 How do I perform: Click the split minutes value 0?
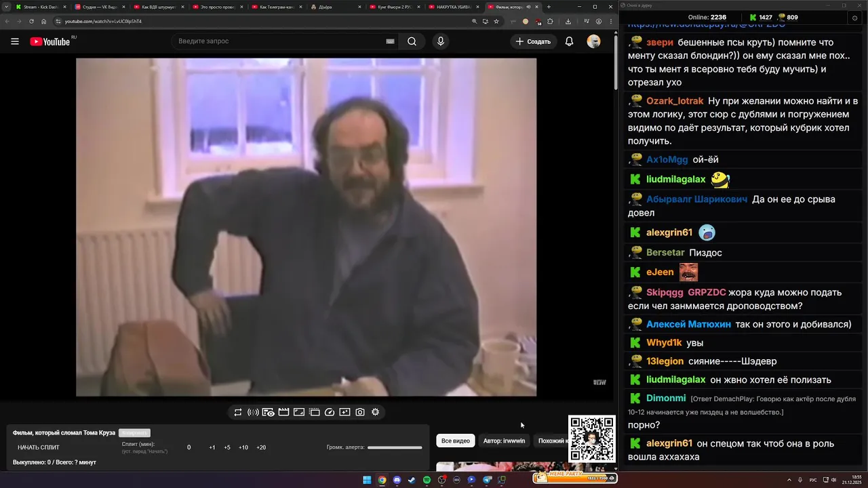point(189,447)
